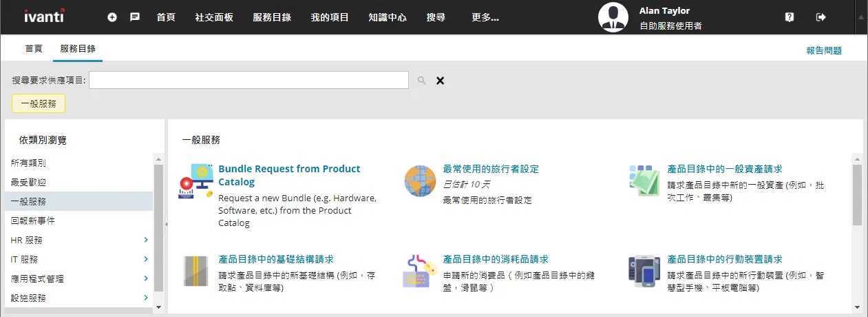
Task: Click the 依類別瀏覽 heading
Action: (43, 140)
